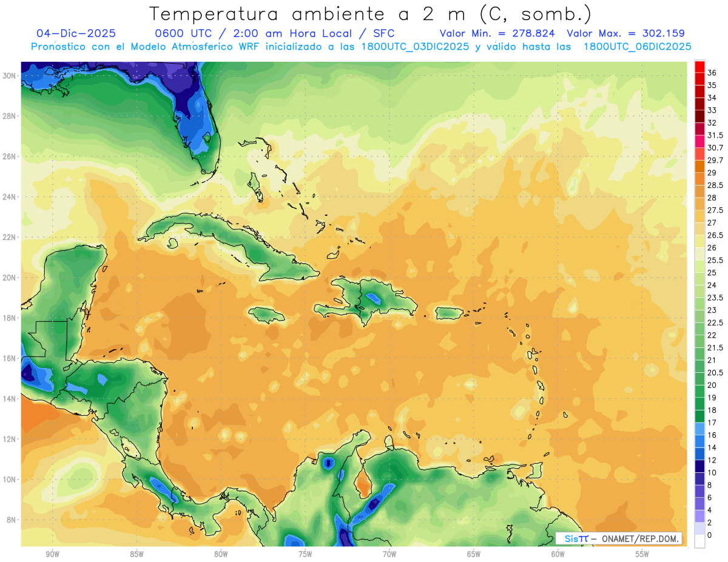Click the "ONAMET/REP.DOM." credit label
The image size is (728, 562).
[641, 539]
